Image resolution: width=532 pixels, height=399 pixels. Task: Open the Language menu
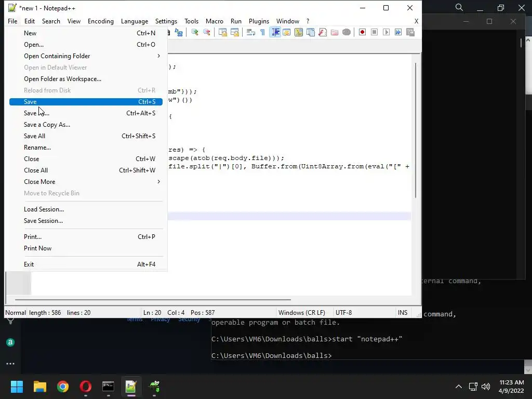point(135,21)
